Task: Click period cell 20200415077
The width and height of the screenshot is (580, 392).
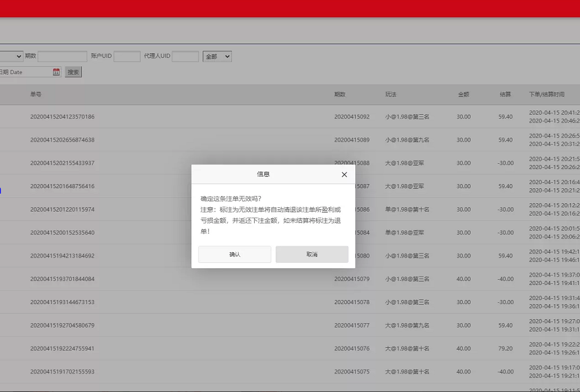Action: 352,326
